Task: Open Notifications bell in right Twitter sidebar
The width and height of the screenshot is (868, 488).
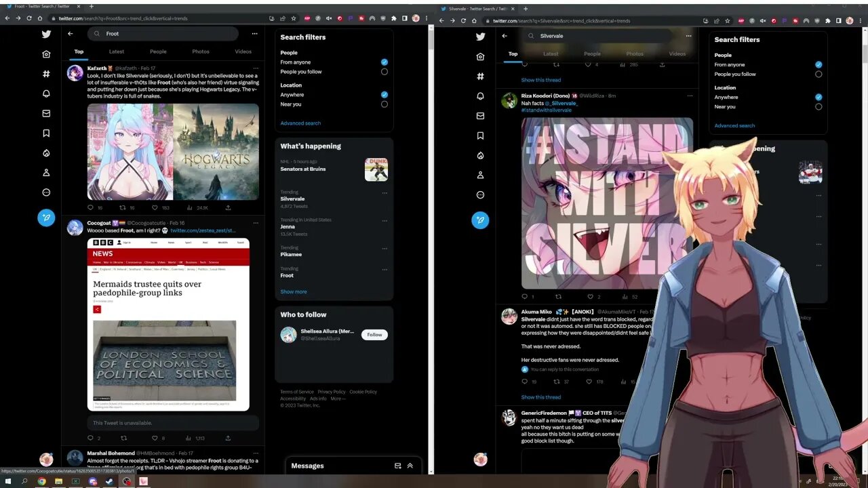Action: point(480,96)
